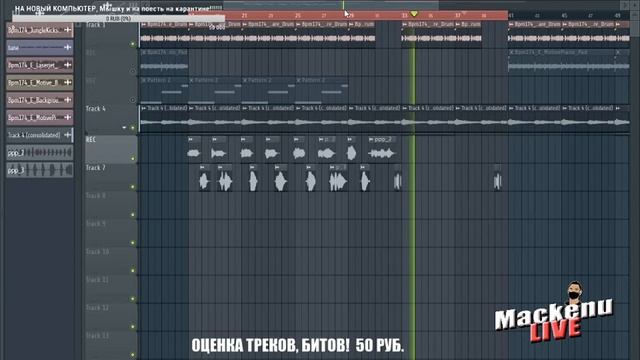The width and height of the screenshot is (640, 360).
Task: Unmute the greyed track containing Pattern 2 clips
Action: (x=133, y=100)
